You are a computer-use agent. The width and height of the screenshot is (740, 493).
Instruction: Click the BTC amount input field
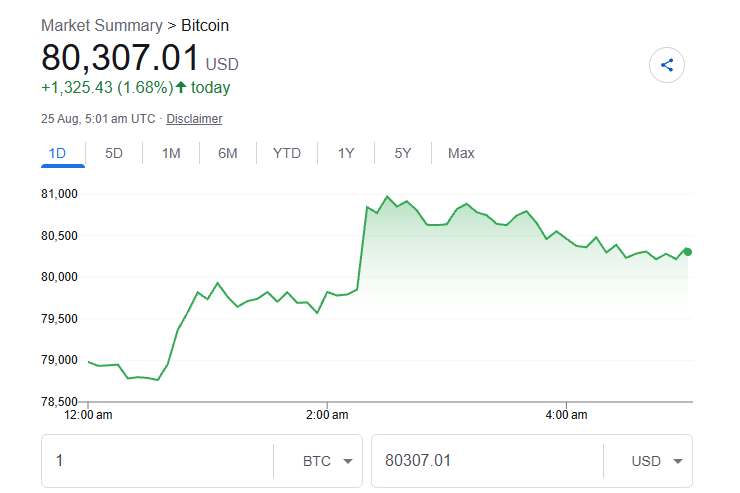pos(158,461)
